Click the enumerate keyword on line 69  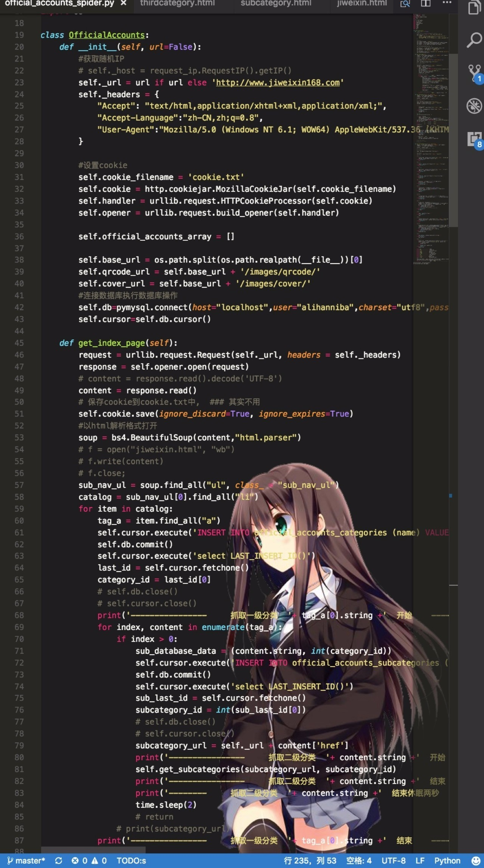coord(223,627)
